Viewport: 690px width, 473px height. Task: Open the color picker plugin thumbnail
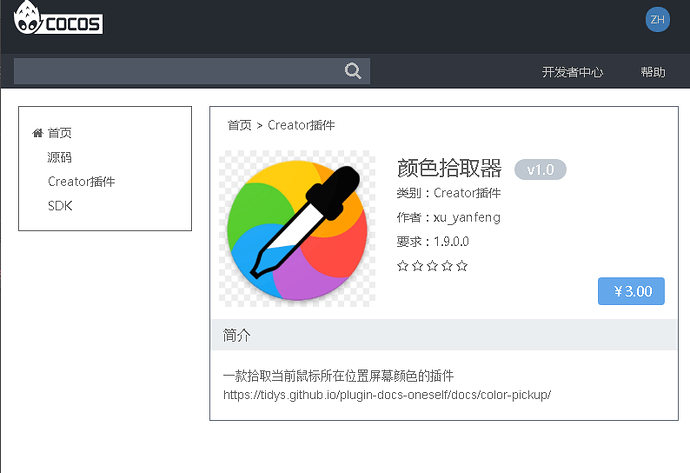(297, 228)
